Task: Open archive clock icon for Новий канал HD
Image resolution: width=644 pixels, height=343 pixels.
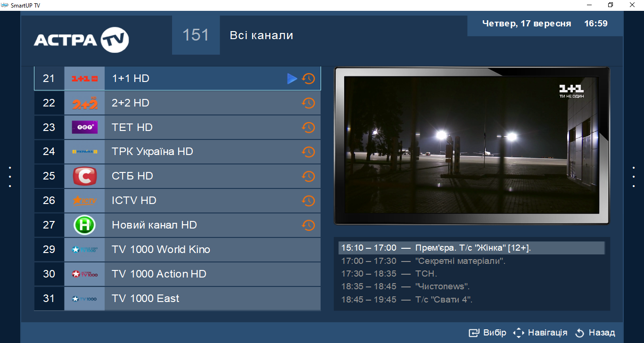Action: (308, 225)
